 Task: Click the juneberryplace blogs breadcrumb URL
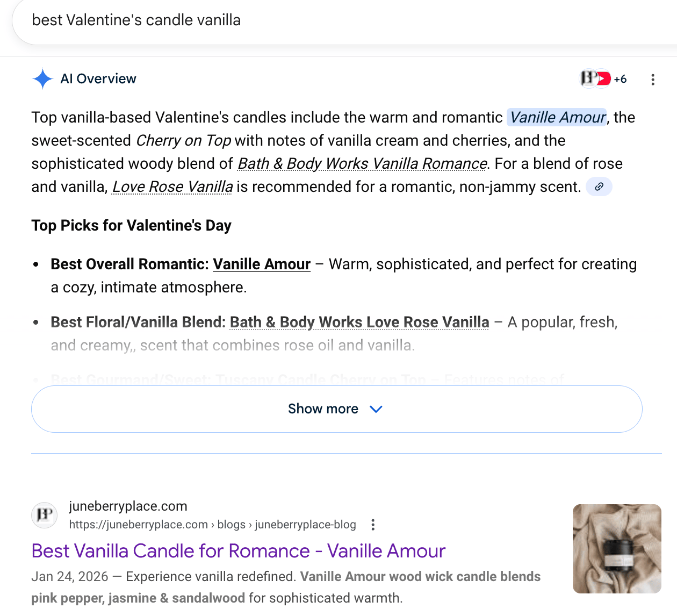click(x=212, y=525)
